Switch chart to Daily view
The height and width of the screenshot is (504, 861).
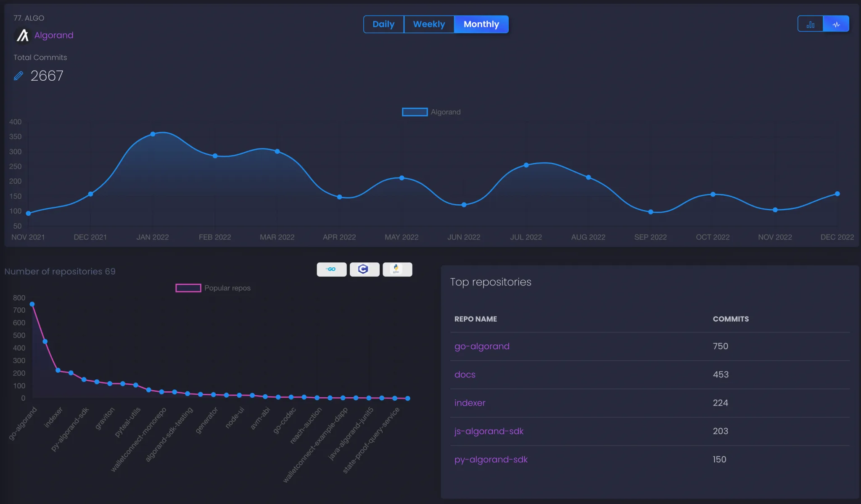pos(383,24)
